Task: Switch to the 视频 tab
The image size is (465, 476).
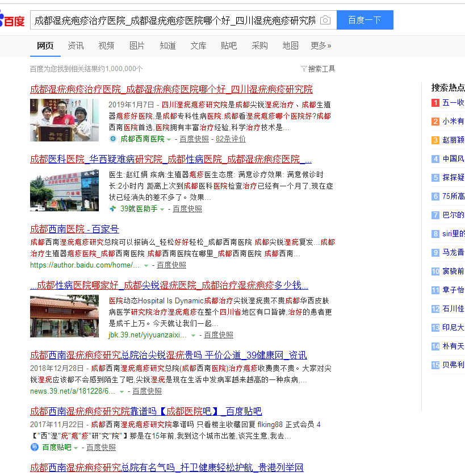Action: pos(106,46)
